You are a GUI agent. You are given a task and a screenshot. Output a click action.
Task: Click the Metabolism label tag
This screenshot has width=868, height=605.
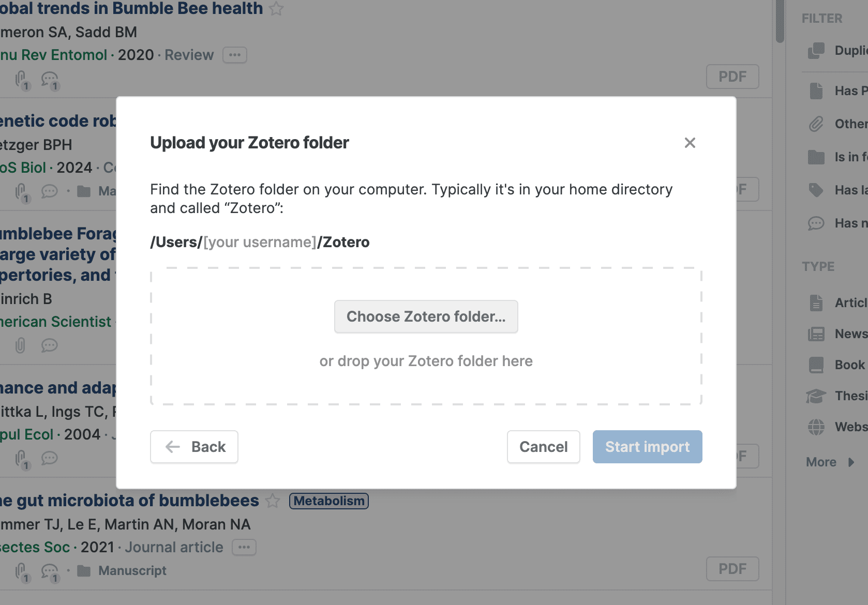pyautogui.click(x=329, y=501)
